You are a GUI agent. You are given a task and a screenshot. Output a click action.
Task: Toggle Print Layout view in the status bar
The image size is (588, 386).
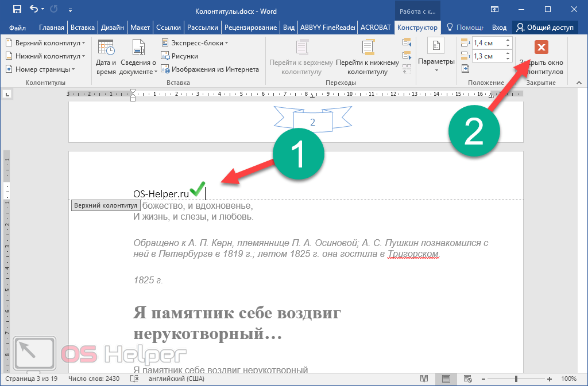(446, 379)
